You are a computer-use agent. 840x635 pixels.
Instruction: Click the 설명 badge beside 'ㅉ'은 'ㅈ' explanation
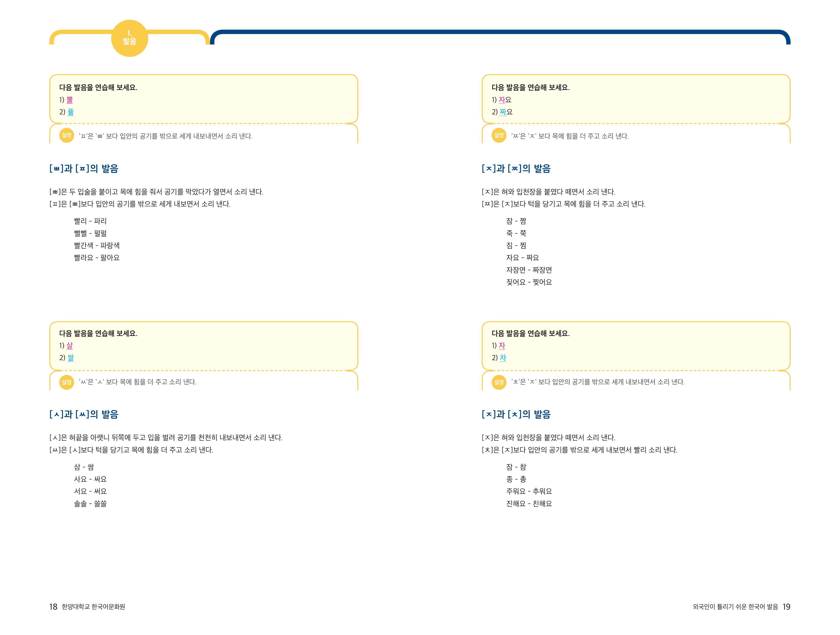point(499,135)
